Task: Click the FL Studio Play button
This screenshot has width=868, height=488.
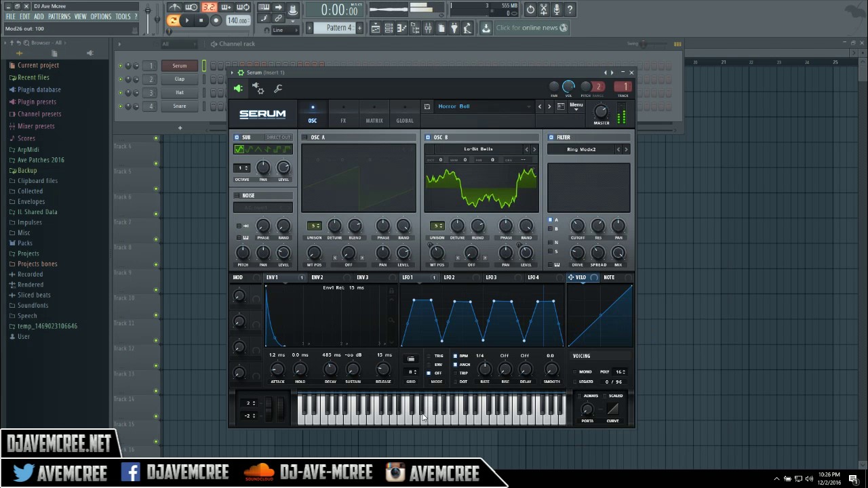Action: pos(188,20)
